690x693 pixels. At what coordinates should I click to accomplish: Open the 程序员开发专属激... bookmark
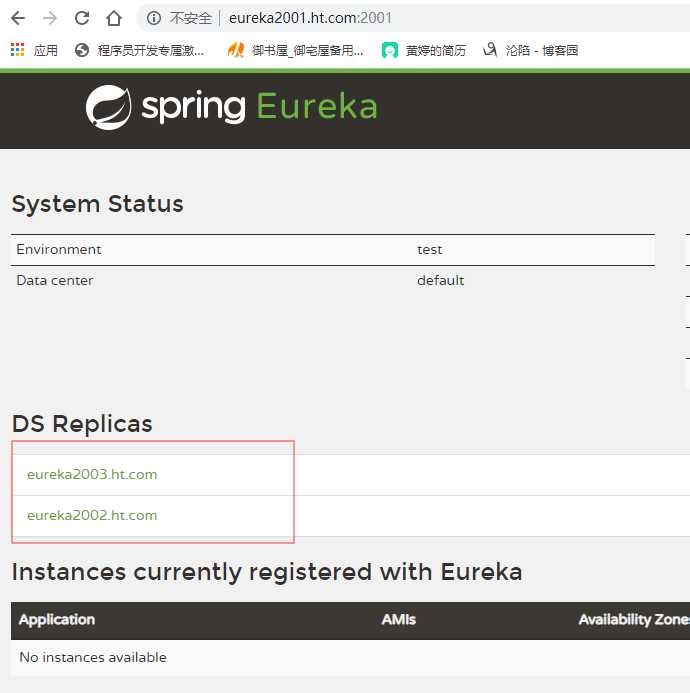139,50
